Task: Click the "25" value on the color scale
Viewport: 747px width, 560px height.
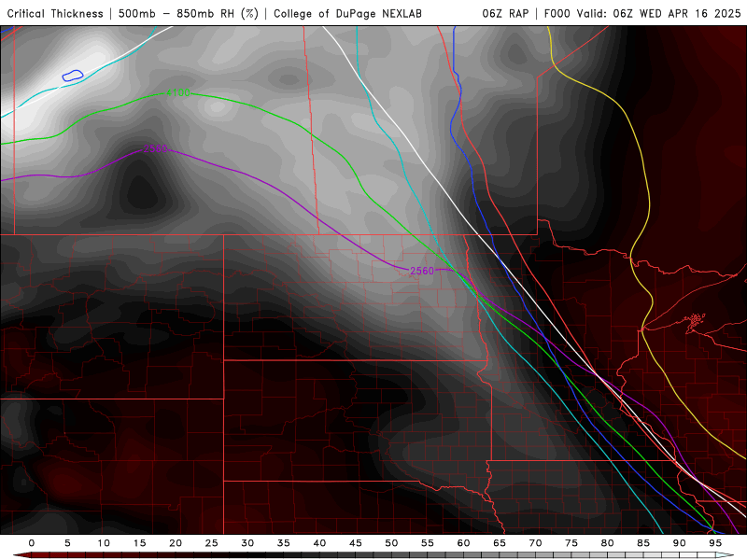Action: point(212,543)
